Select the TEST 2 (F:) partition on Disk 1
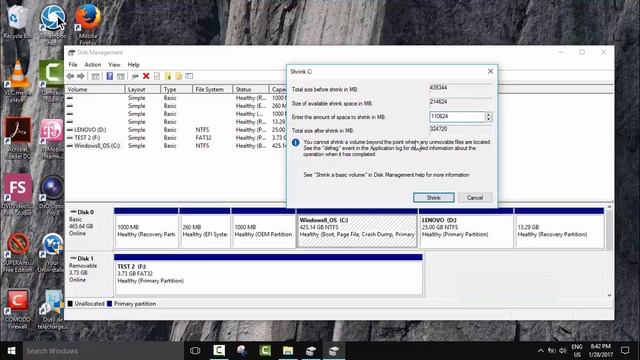The width and height of the screenshot is (640, 360). click(x=269, y=274)
